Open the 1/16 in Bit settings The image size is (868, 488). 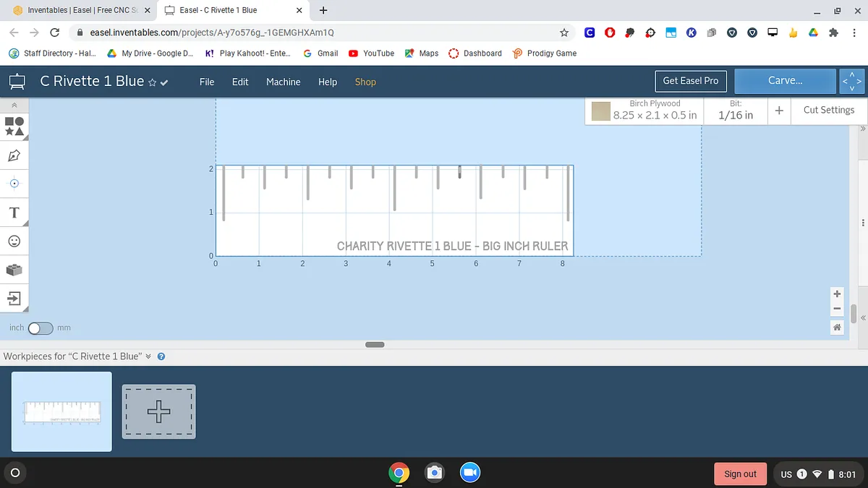pyautogui.click(x=736, y=110)
